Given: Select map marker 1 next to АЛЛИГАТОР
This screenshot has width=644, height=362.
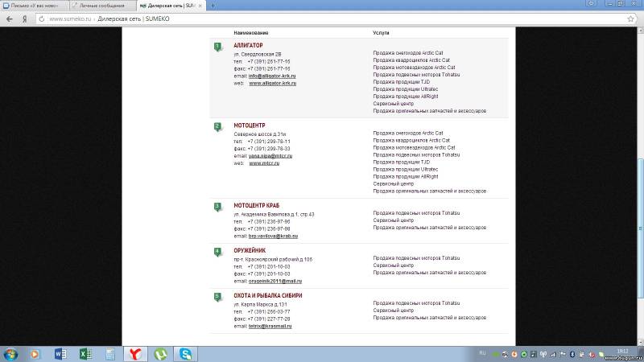Looking at the screenshot, I should [x=217, y=47].
